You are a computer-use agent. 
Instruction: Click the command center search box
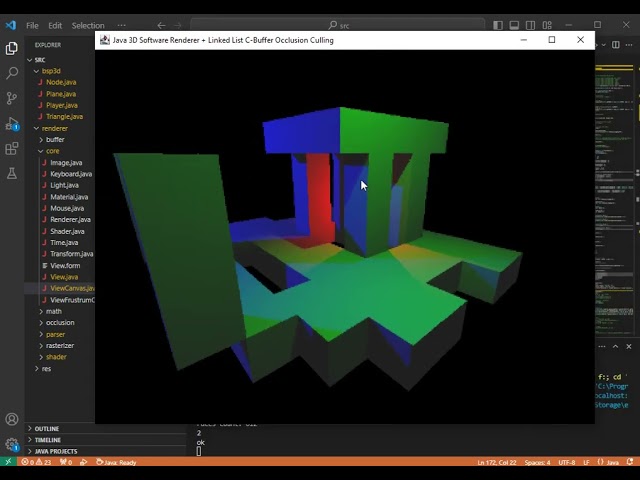(338, 25)
